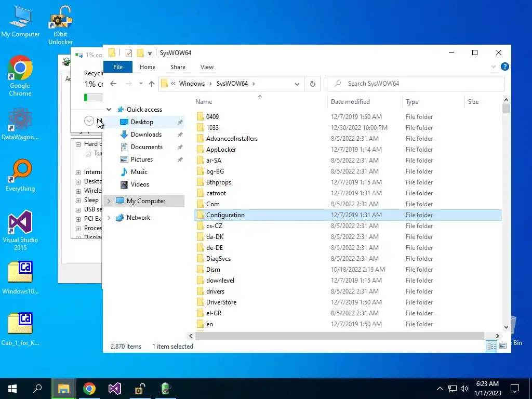Click the Windows Start button
This screenshot has height=399, width=532.
12,389
